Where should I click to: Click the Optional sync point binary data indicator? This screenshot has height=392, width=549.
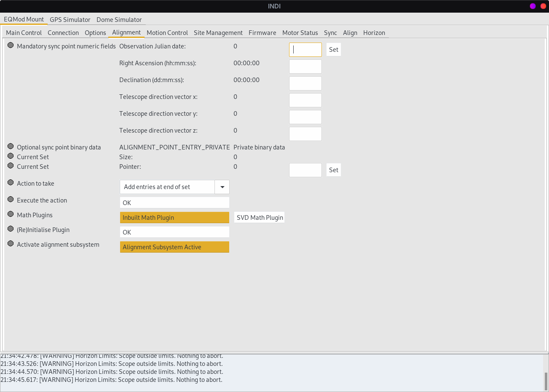tap(11, 146)
